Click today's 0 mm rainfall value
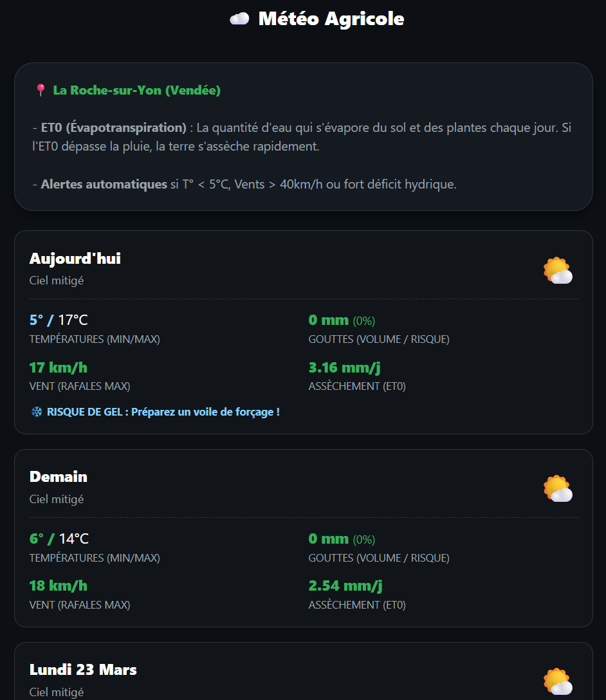606x700 pixels. (329, 320)
